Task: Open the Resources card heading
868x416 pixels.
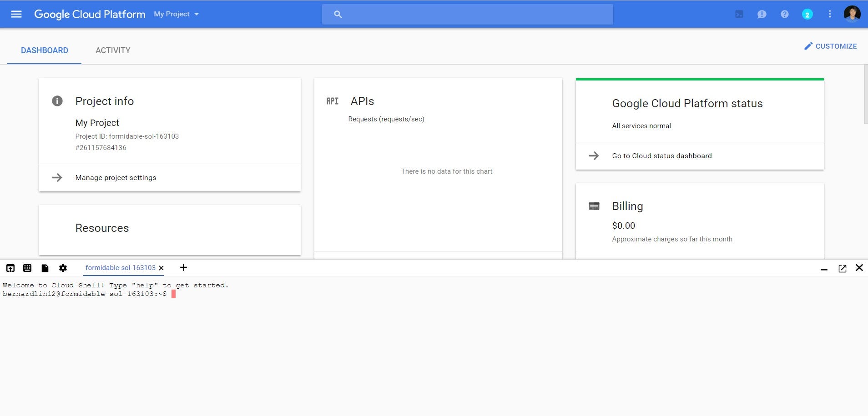Action: [102, 228]
